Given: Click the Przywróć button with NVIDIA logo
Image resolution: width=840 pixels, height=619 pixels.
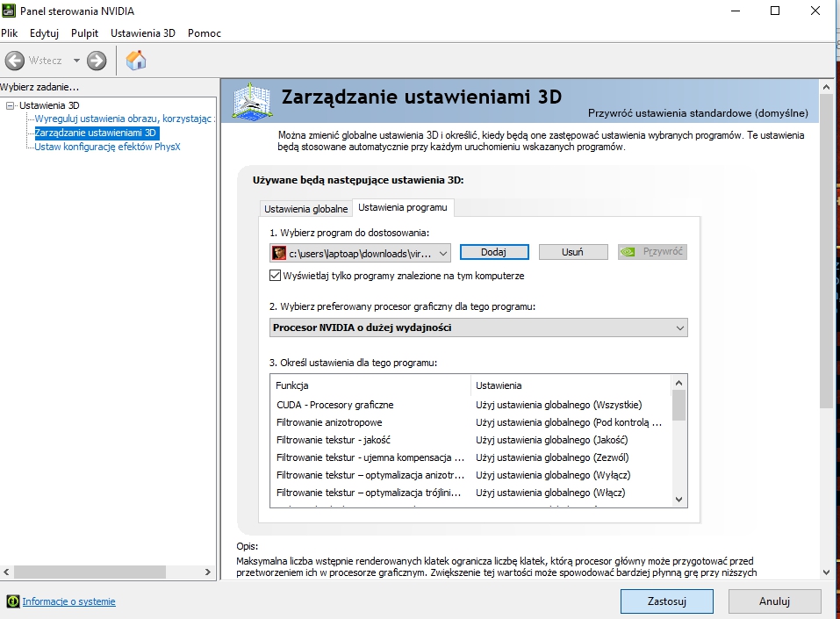Looking at the screenshot, I should click(x=652, y=252).
